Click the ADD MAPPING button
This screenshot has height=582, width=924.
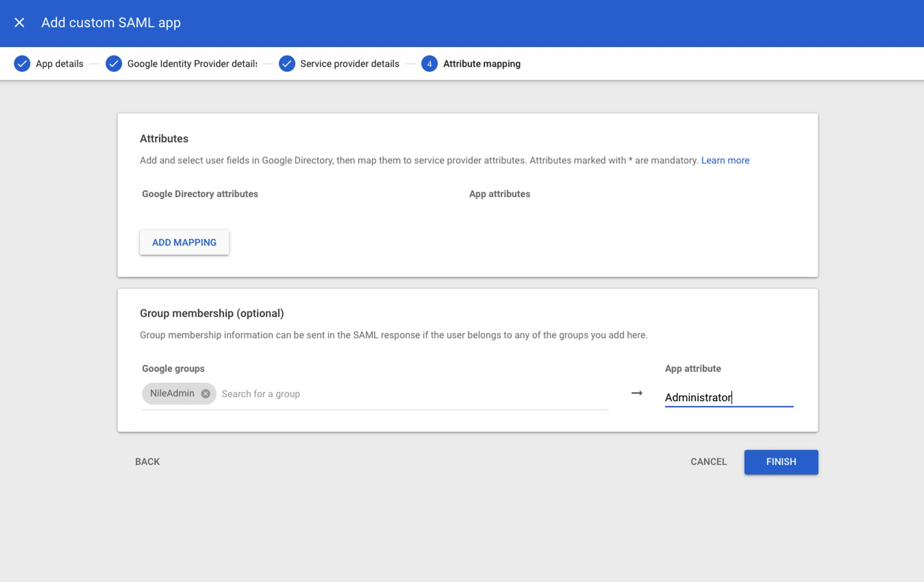point(184,243)
